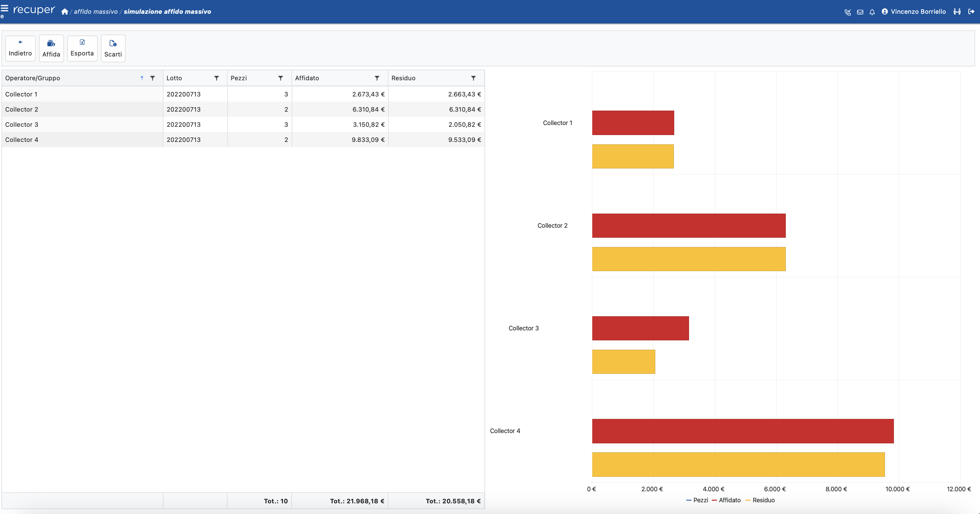Screen dimensions: 980x514
Task: Open the hamburger menu icon
Action: pyautogui.click(x=4, y=8)
